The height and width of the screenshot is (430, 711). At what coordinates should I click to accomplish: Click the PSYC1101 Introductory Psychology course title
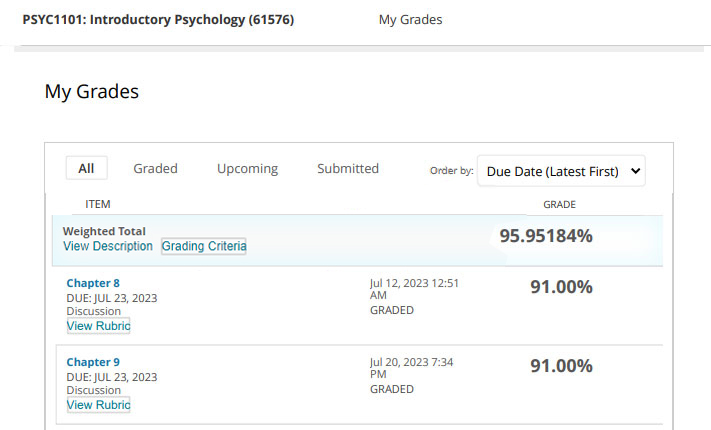(x=158, y=20)
